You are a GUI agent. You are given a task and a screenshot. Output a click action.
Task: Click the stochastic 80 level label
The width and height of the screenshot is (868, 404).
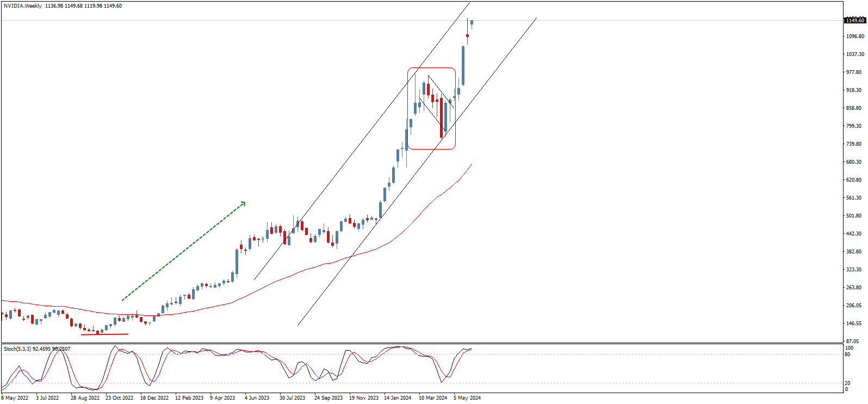(847, 355)
